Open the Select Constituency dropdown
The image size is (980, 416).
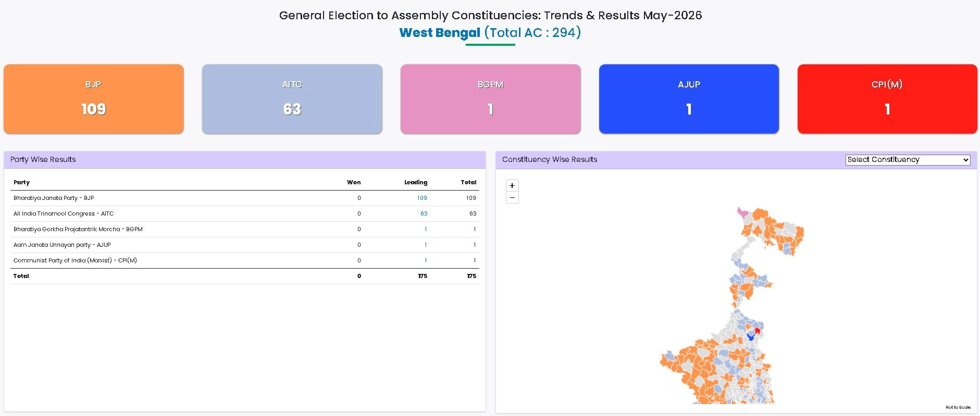(x=908, y=160)
